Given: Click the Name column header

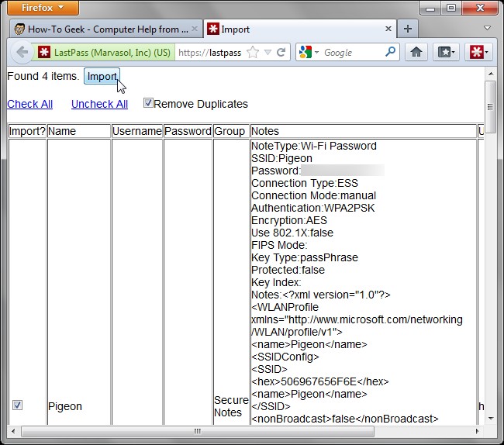Looking at the screenshot, I should pyautogui.click(x=79, y=131).
